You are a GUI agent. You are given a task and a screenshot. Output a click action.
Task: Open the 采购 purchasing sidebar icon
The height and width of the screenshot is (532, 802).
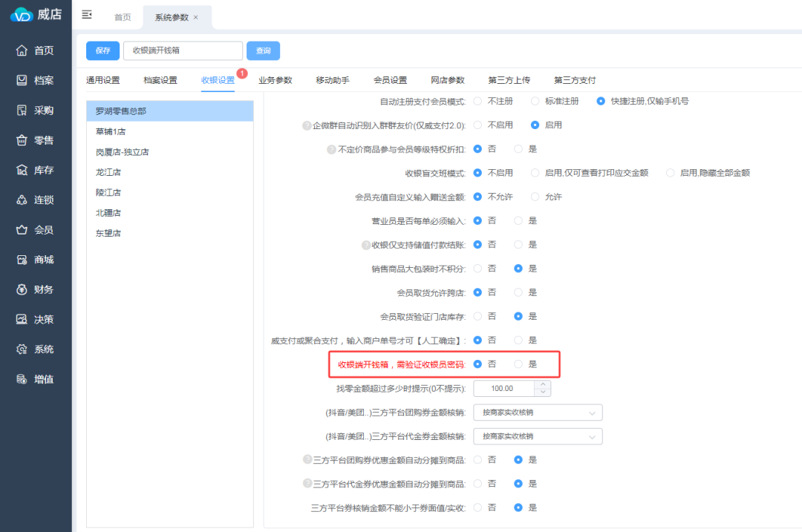[22, 111]
